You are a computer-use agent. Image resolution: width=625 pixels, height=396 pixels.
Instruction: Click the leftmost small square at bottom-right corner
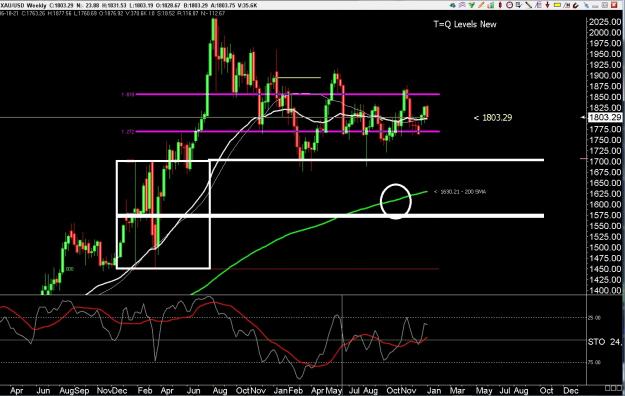point(607,388)
